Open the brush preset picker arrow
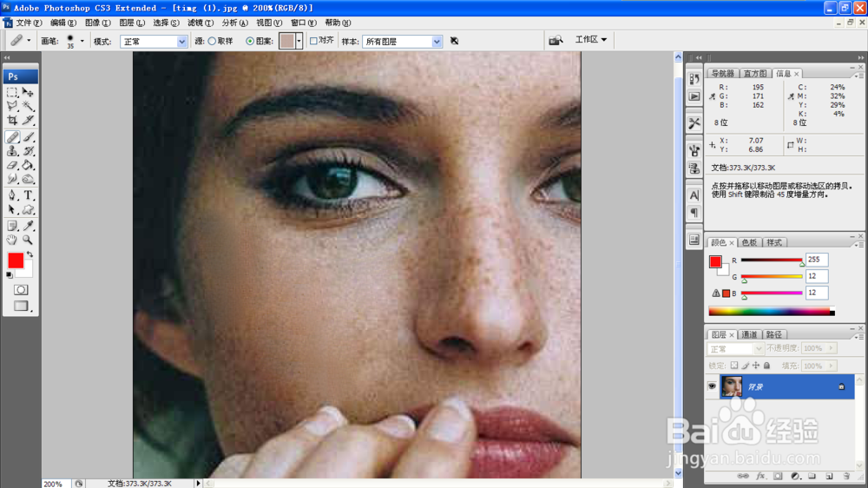Viewport: 868px width, 488px height. [82, 41]
